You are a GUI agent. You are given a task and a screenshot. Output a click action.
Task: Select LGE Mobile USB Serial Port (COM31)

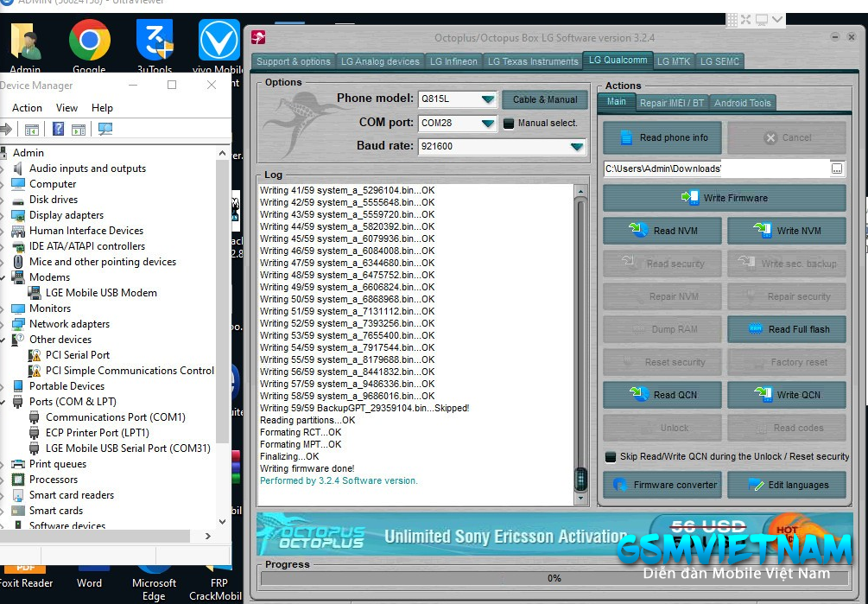[128, 448]
